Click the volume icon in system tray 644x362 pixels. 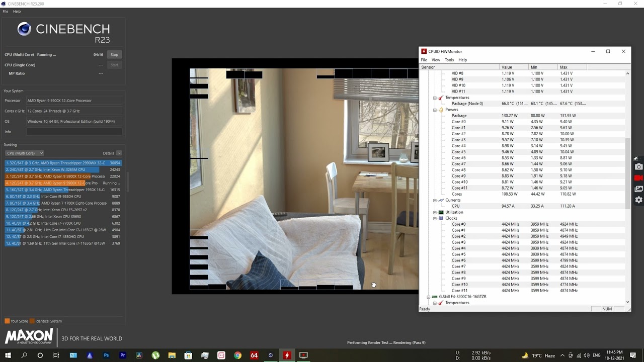pyautogui.click(x=587, y=355)
